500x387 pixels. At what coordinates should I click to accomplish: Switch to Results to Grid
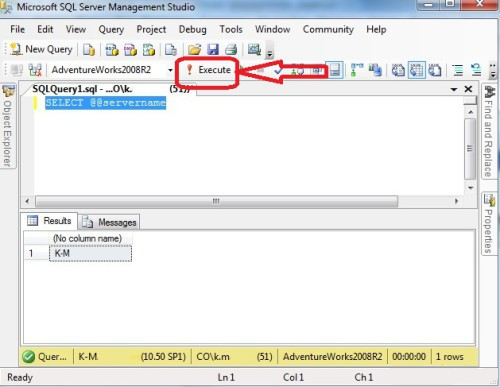point(416,70)
